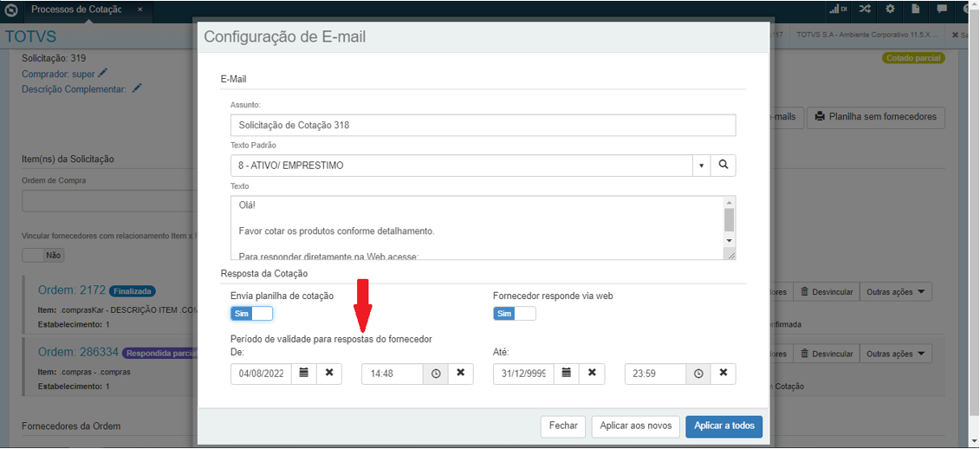The height and width of the screenshot is (449, 980).
Task: Click Desvincular for Ordem 2172
Action: (x=827, y=292)
